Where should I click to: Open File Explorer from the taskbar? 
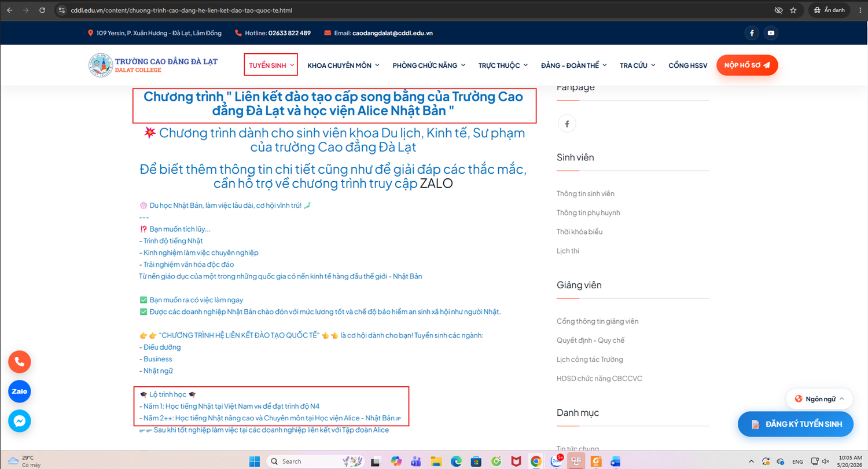coord(436,461)
